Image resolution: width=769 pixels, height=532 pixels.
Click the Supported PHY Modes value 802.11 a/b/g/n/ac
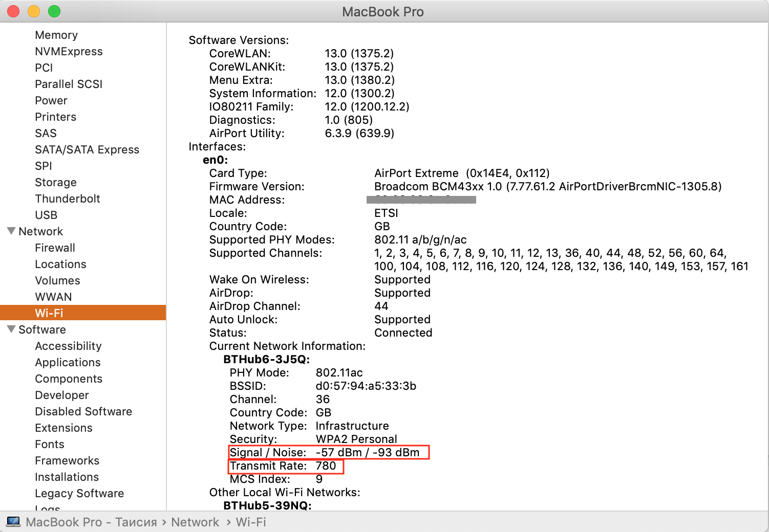[420, 239]
